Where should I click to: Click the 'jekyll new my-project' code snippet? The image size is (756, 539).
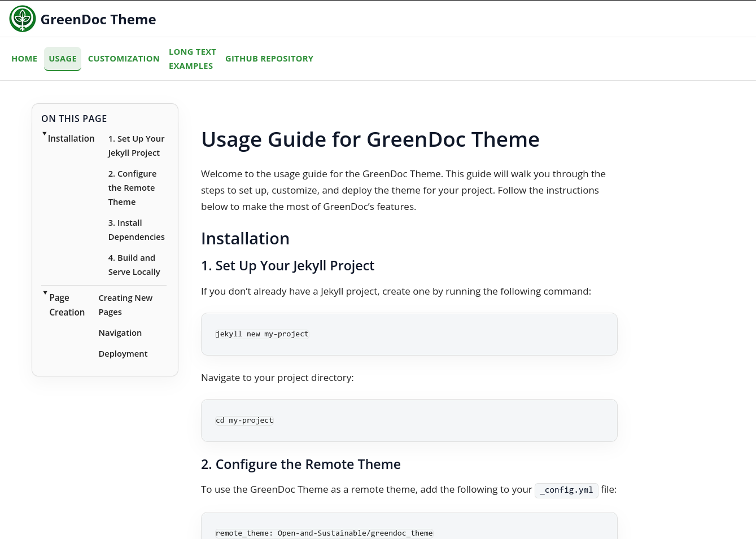[x=262, y=334]
